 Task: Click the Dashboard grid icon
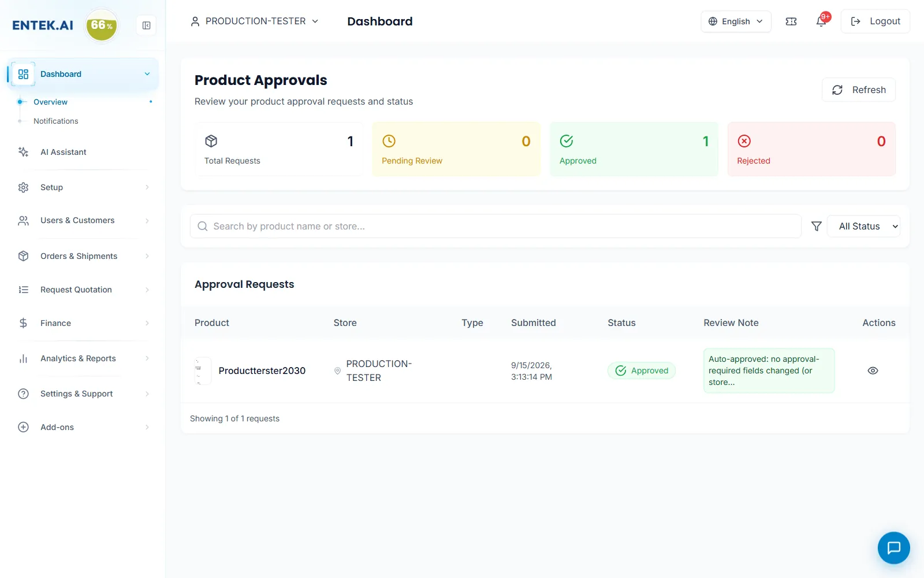click(x=23, y=74)
